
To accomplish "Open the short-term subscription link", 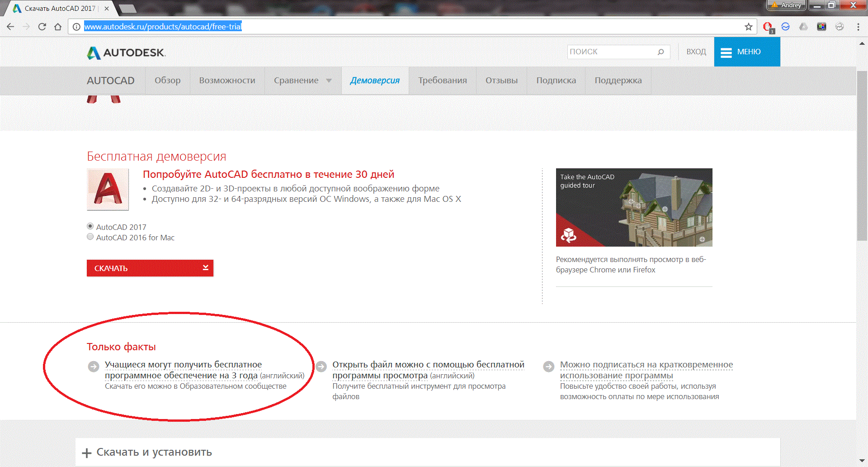I will click(646, 370).
